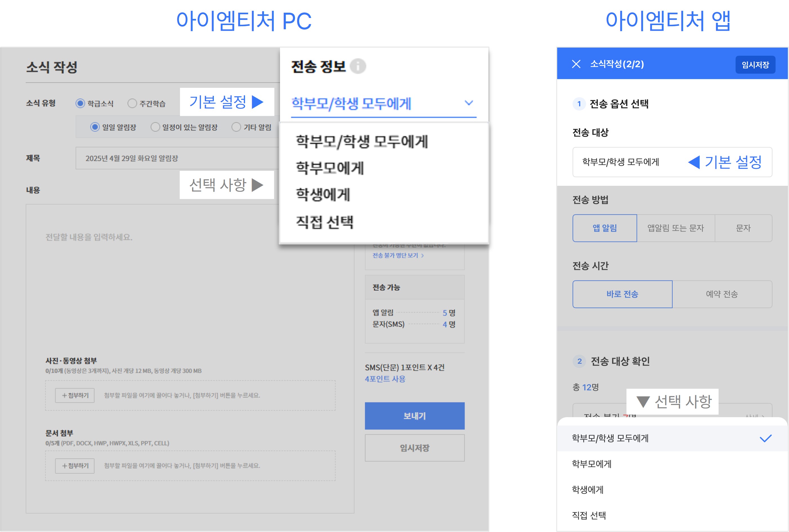Click the 문자(SMS) 4 명 row
The height and width of the screenshot is (532, 789).
point(414,324)
